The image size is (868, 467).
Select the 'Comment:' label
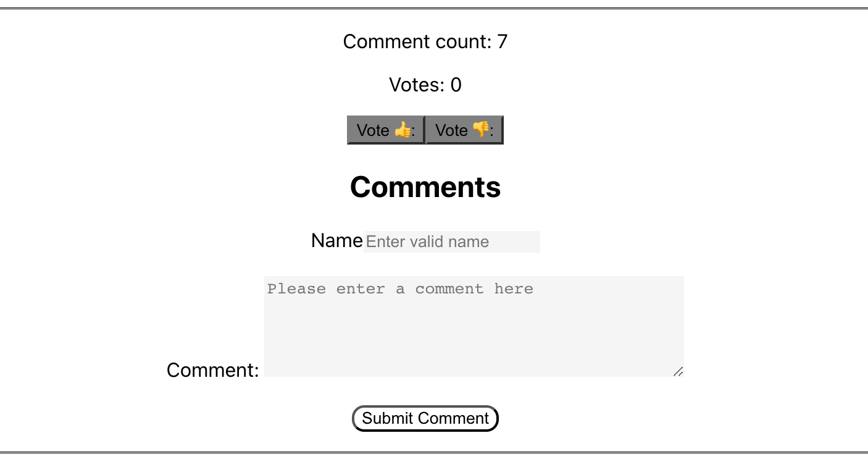point(213,370)
